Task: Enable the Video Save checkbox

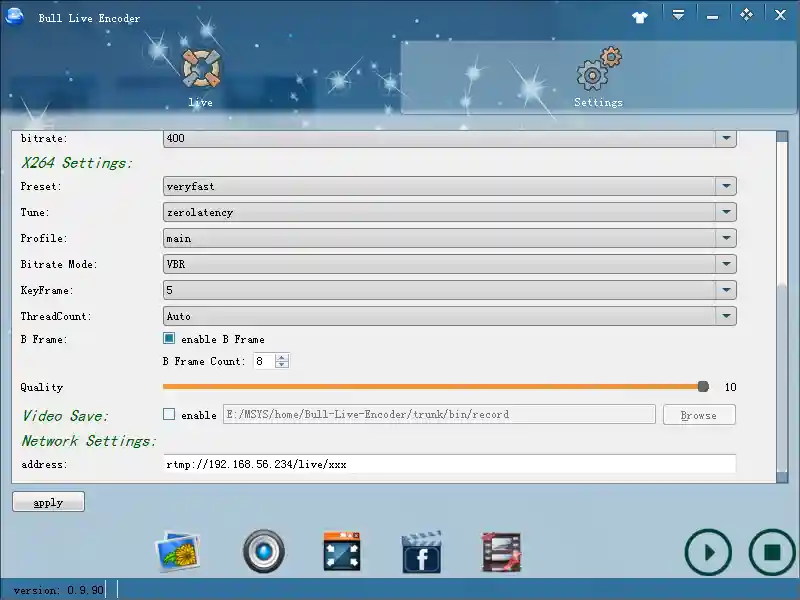Action: 169,414
